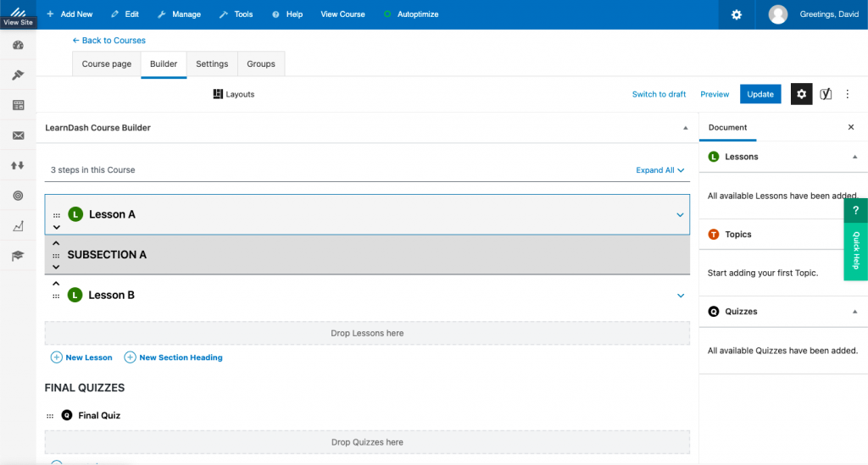Click the pushpin icon in left sidebar

[x=18, y=75]
